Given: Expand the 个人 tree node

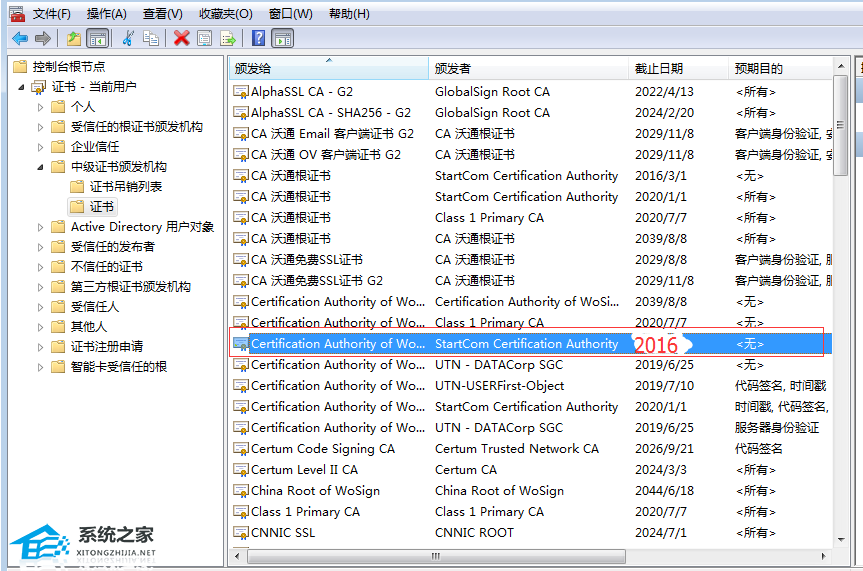Looking at the screenshot, I should tap(40, 107).
